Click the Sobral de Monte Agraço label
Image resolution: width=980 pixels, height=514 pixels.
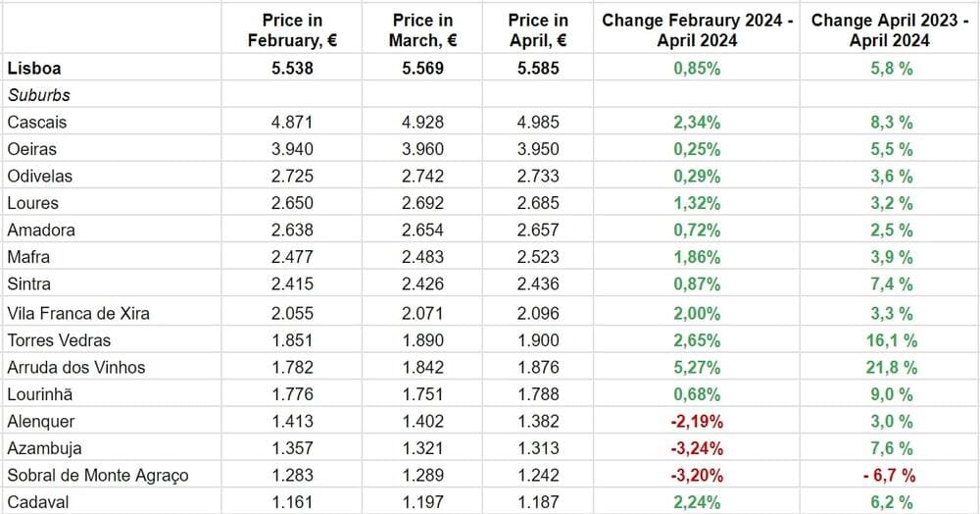[97, 476]
